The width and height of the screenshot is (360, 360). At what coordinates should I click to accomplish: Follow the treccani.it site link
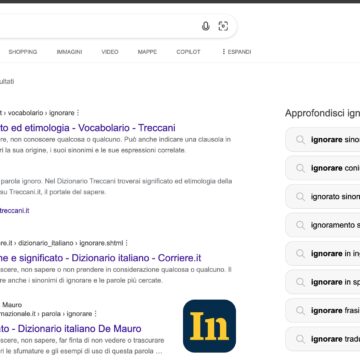pyautogui.click(x=15, y=211)
